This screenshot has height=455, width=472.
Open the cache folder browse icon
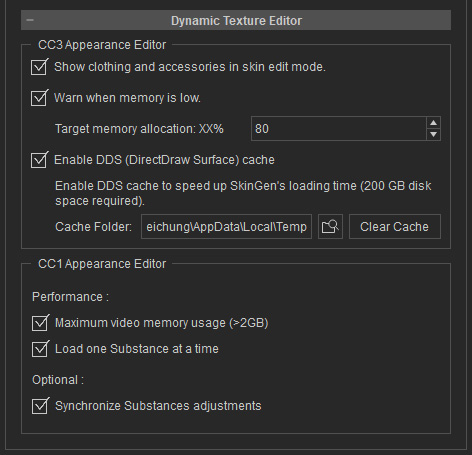(x=330, y=227)
